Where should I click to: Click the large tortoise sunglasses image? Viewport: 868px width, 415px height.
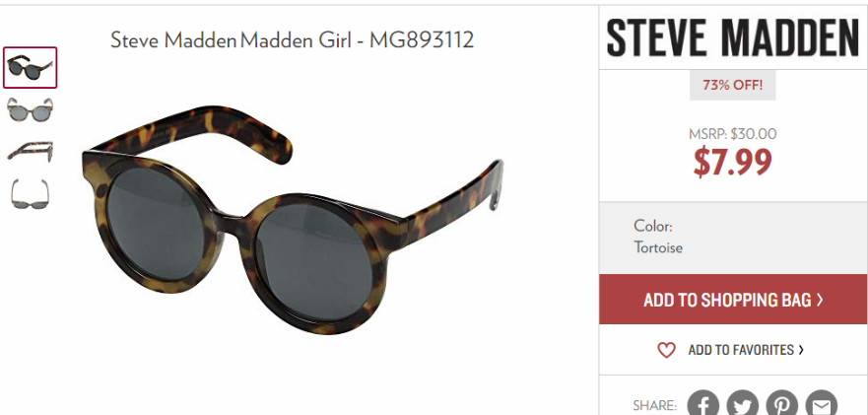tap(293, 220)
